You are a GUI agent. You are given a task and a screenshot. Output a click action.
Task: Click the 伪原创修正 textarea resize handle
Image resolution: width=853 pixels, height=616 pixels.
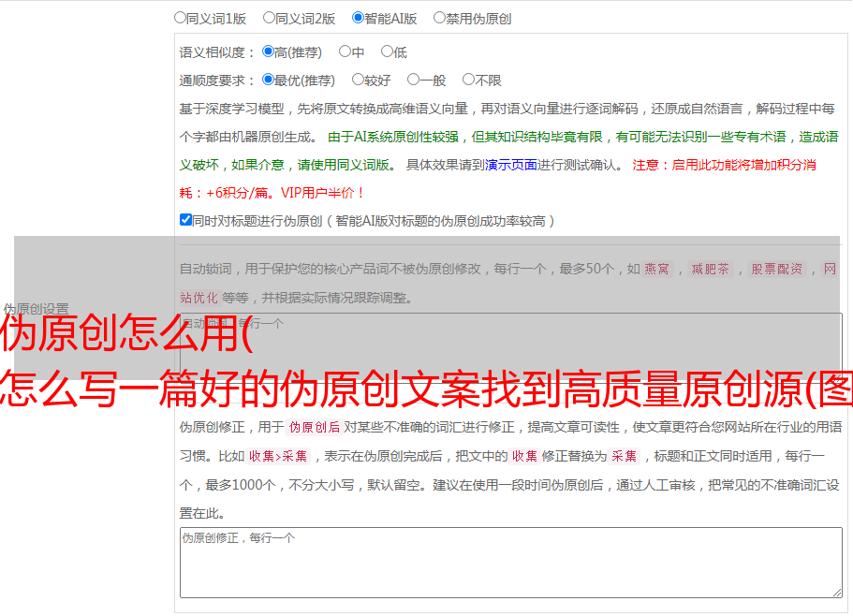pos(837,593)
